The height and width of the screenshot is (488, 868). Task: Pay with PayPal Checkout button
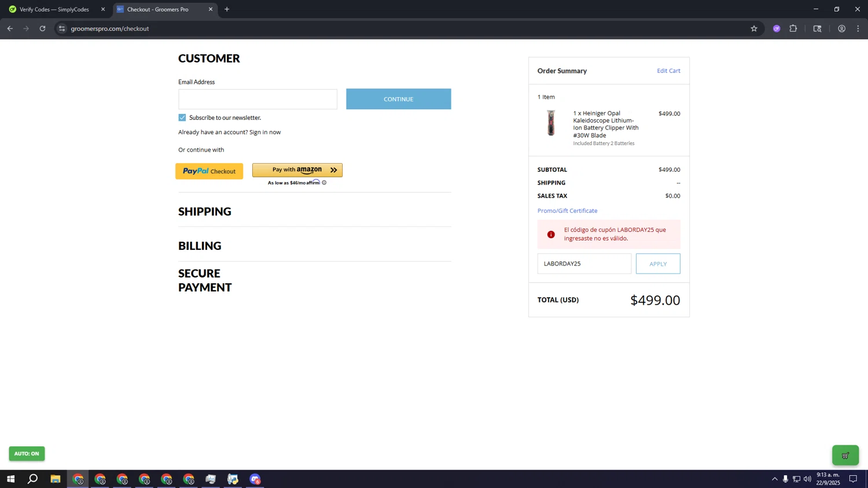pyautogui.click(x=209, y=171)
